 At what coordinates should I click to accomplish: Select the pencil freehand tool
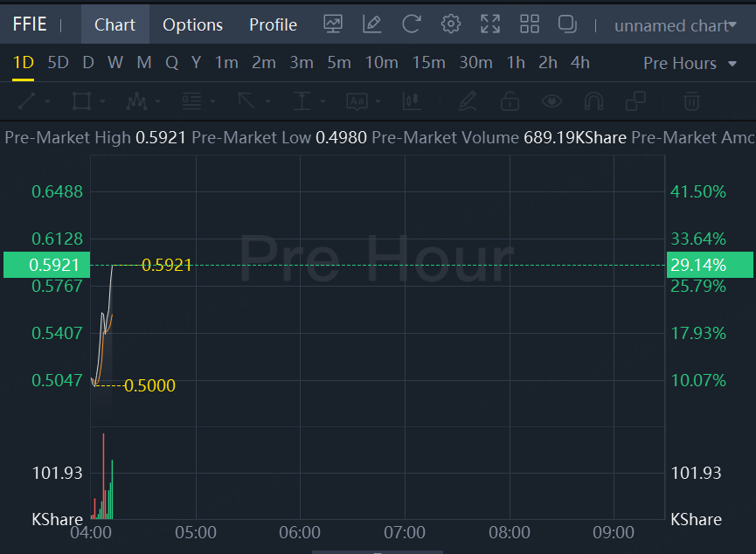468,101
